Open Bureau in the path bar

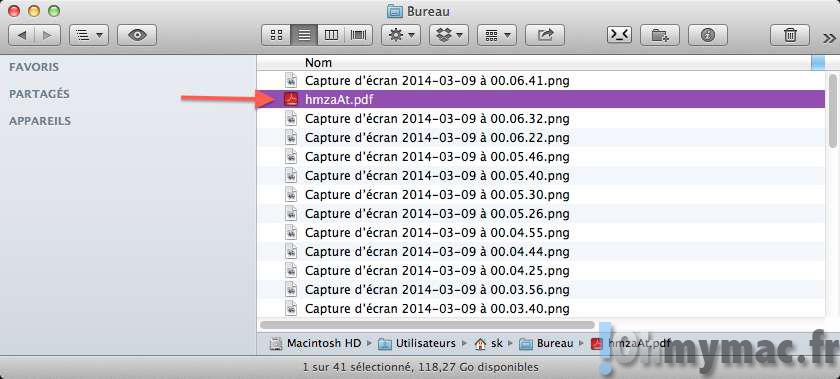[x=546, y=343]
